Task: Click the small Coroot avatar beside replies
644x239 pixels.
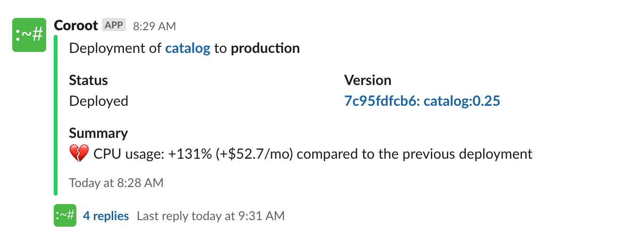Action: pyautogui.click(x=65, y=216)
